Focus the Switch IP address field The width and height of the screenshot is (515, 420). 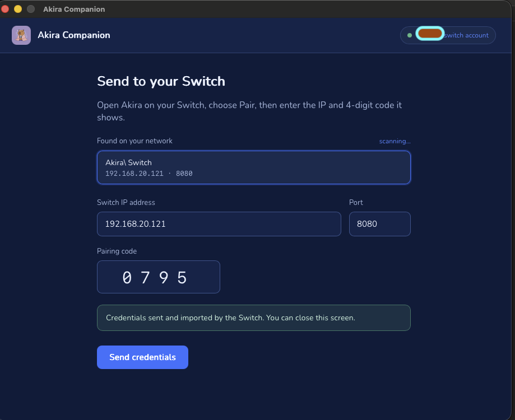point(219,224)
